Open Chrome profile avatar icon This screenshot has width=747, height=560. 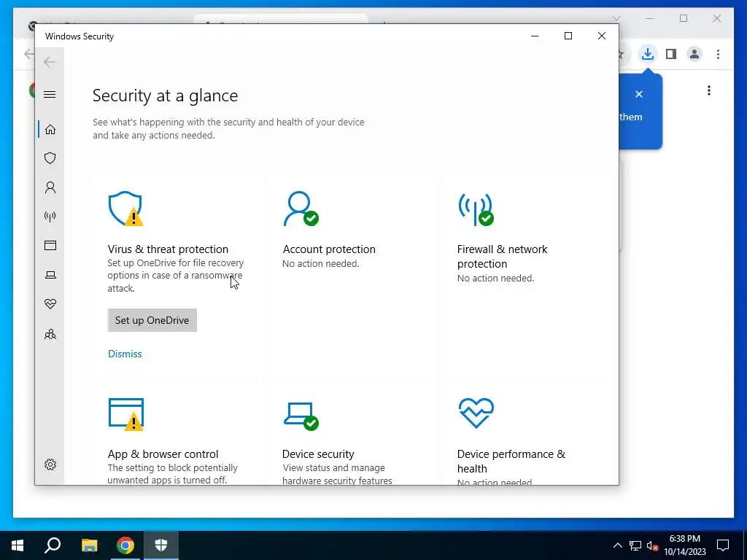pyautogui.click(x=694, y=54)
